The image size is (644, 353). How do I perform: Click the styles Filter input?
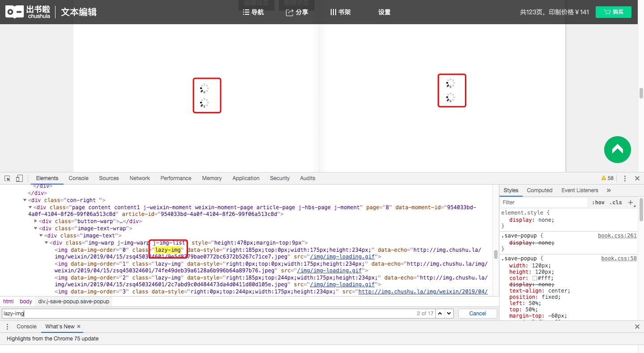click(543, 202)
